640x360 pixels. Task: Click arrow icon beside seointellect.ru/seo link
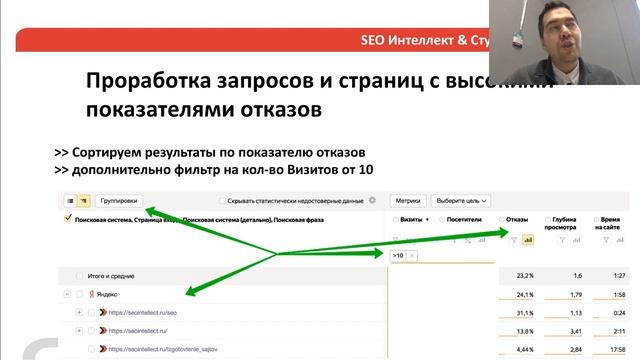pyautogui.click(x=103, y=313)
